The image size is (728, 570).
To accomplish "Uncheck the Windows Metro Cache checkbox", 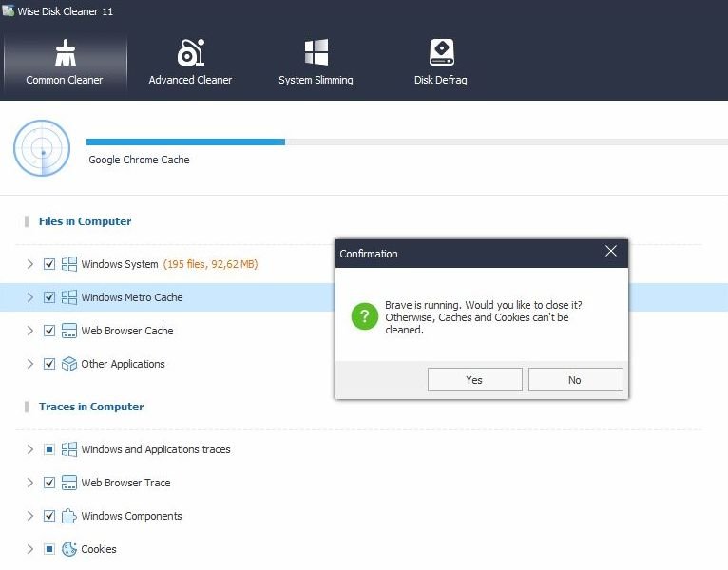I will [49, 297].
